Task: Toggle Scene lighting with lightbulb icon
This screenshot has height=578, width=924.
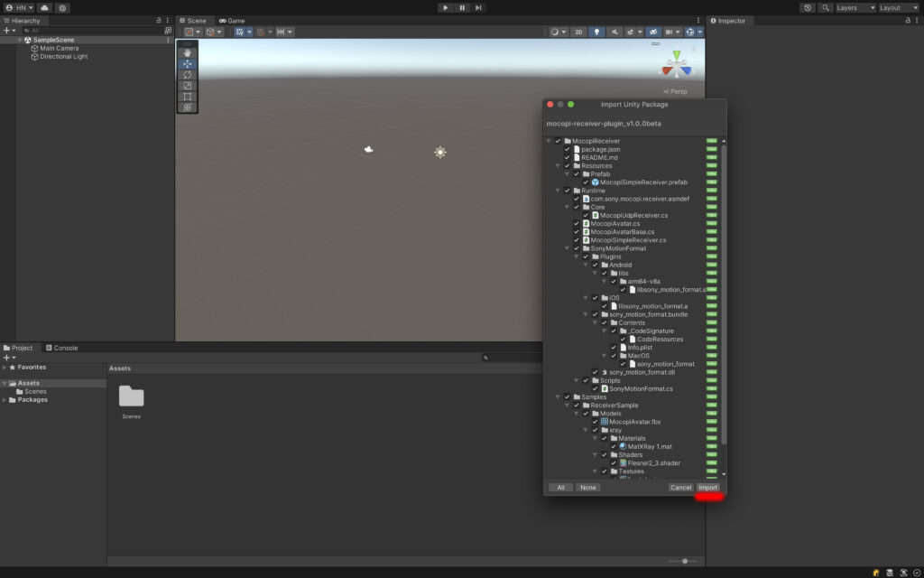Action: 596,32
